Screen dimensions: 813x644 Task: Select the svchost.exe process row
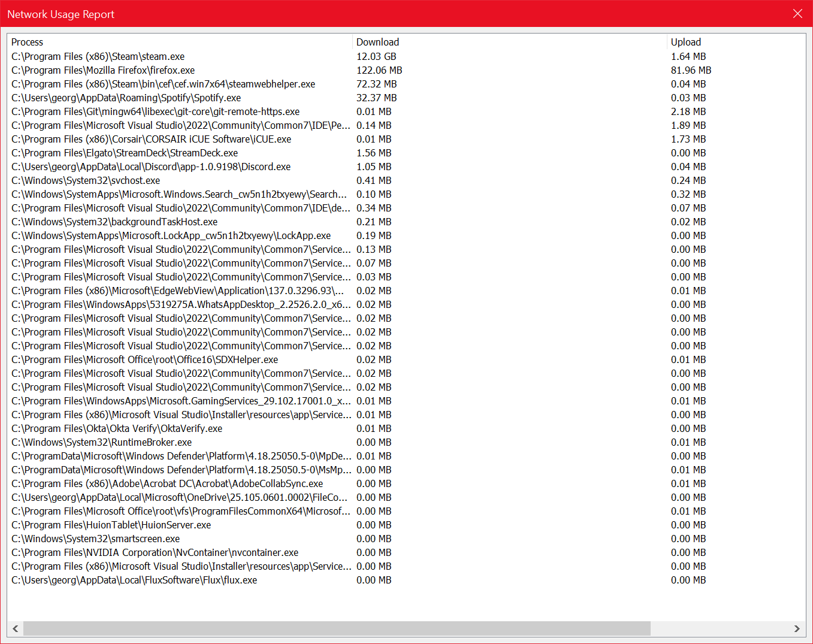[406, 180]
